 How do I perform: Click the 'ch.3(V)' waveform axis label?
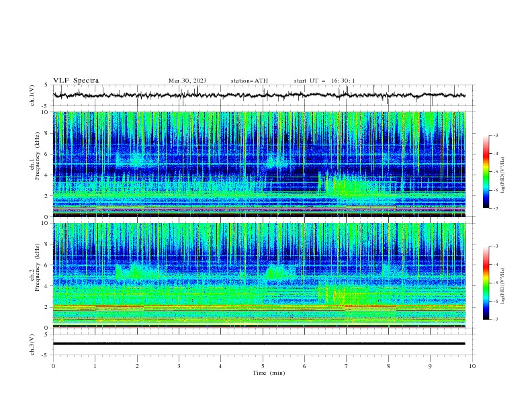pos(32,345)
